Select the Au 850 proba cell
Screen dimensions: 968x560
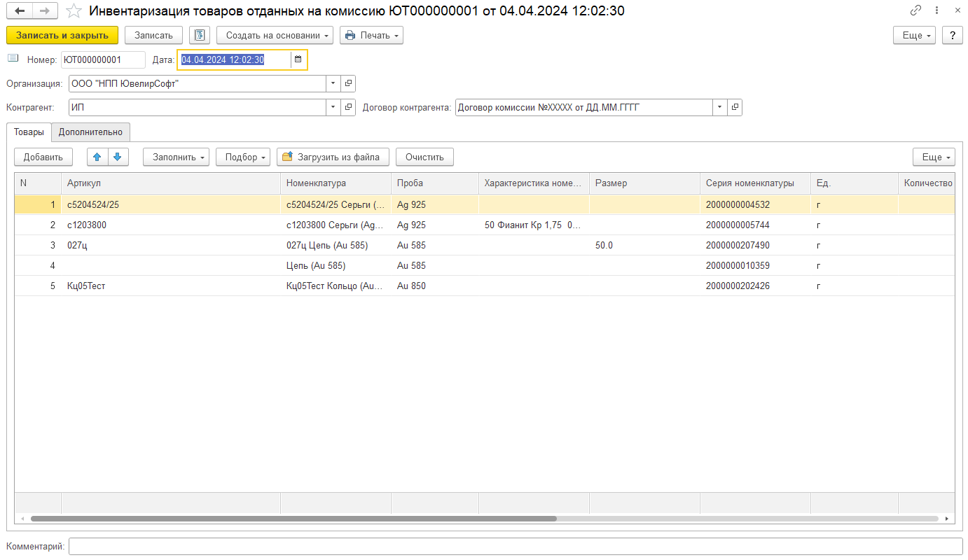[x=435, y=286]
